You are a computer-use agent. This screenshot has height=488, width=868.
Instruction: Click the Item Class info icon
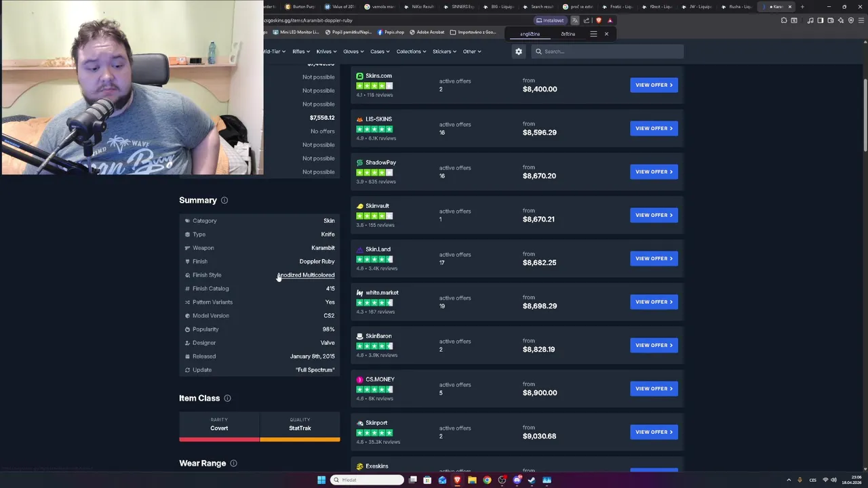(x=227, y=399)
